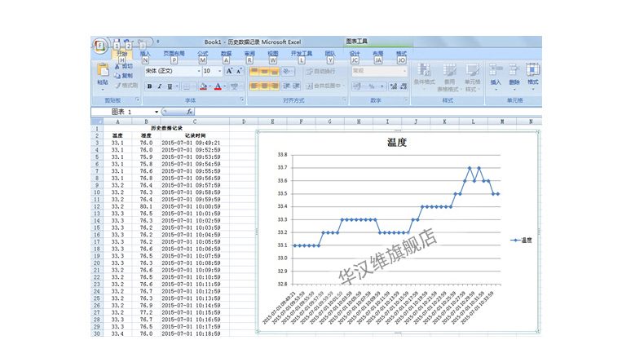Click the Select All corner of the worksheet
Viewport: 644px width, 362px height.
[x=97, y=121]
